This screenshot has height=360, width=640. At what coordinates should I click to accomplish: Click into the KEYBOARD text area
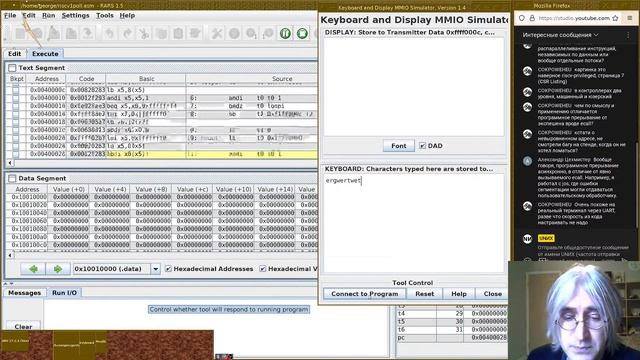414,223
